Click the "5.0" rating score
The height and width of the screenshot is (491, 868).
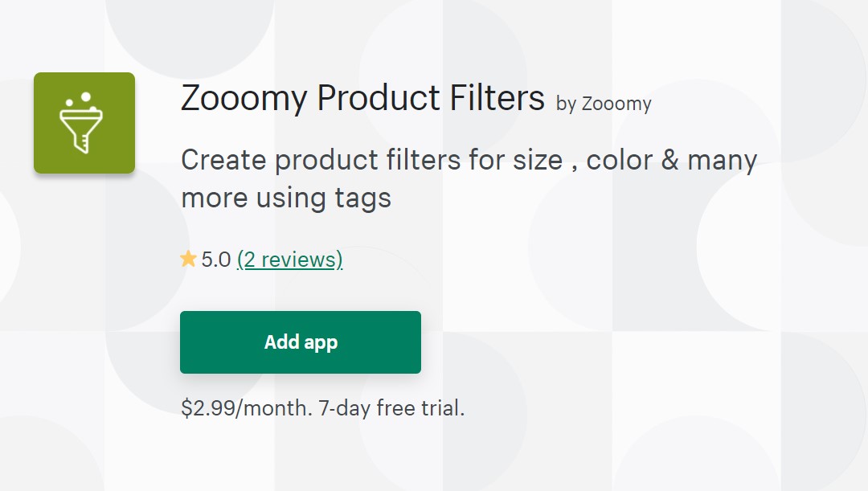[x=216, y=260]
